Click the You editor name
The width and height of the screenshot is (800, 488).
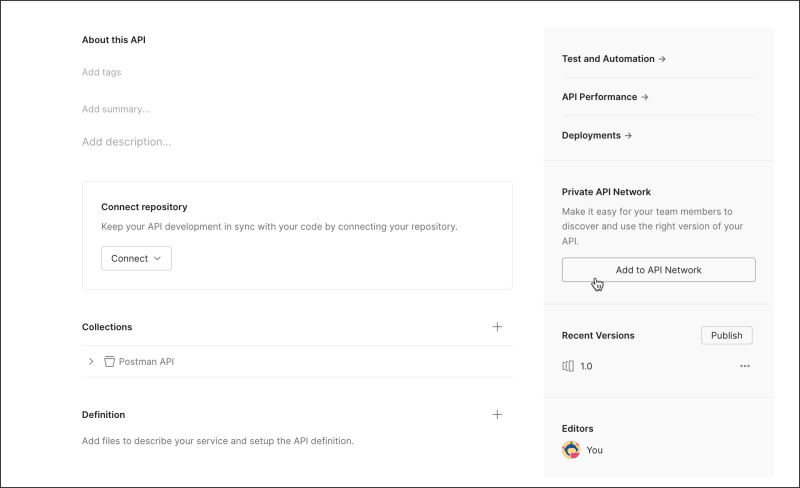coord(594,450)
